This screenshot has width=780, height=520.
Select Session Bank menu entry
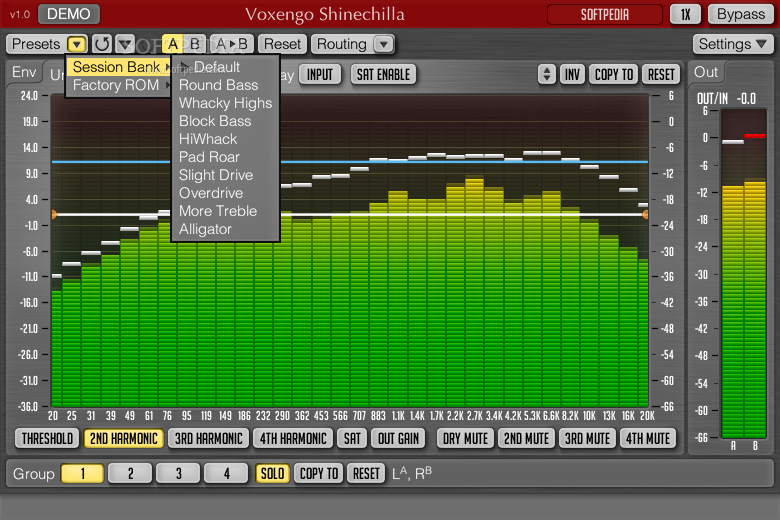119,67
